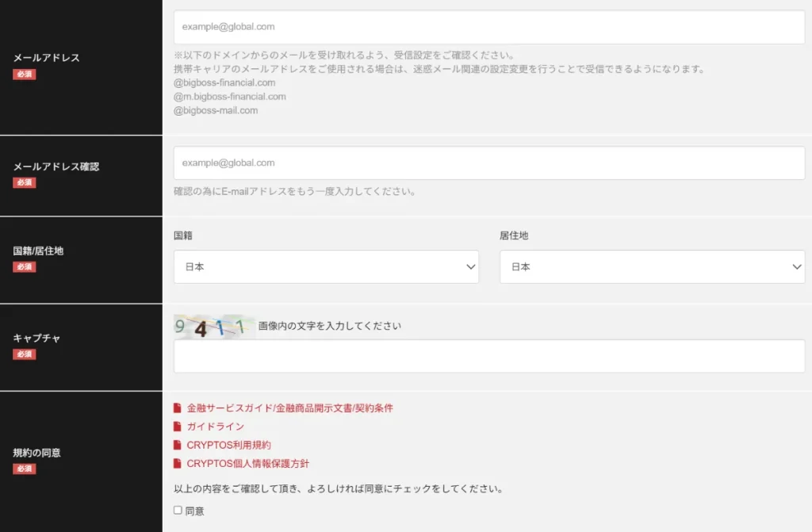Click the 必須 badge under メールアドレス label

[25, 74]
